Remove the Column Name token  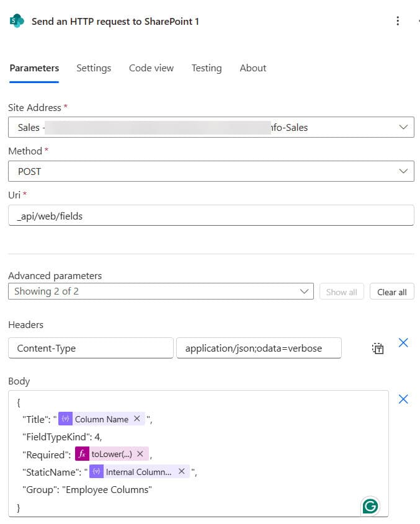click(x=136, y=419)
